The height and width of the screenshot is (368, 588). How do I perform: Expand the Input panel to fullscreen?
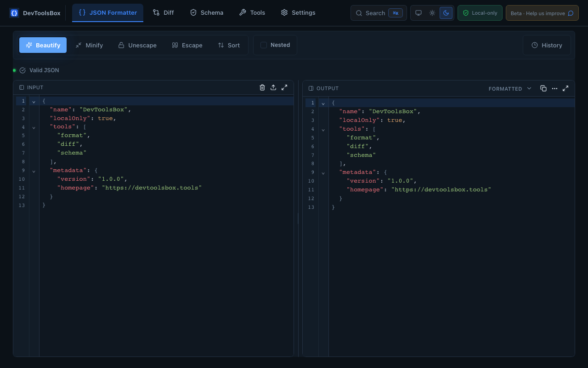pos(284,87)
